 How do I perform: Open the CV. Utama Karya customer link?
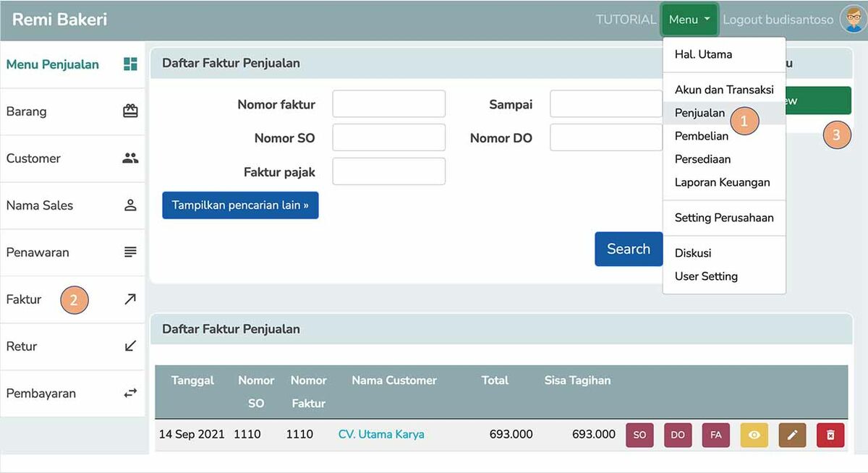[381, 435]
